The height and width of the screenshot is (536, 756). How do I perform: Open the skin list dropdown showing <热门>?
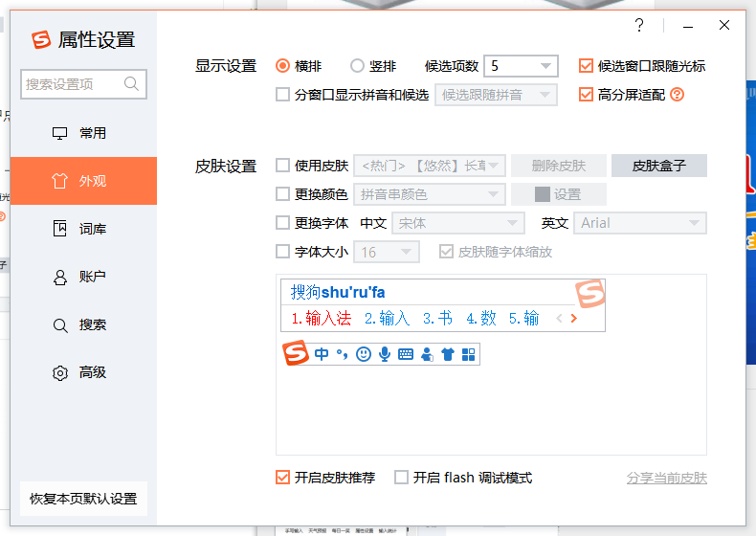tap(430, 166)
